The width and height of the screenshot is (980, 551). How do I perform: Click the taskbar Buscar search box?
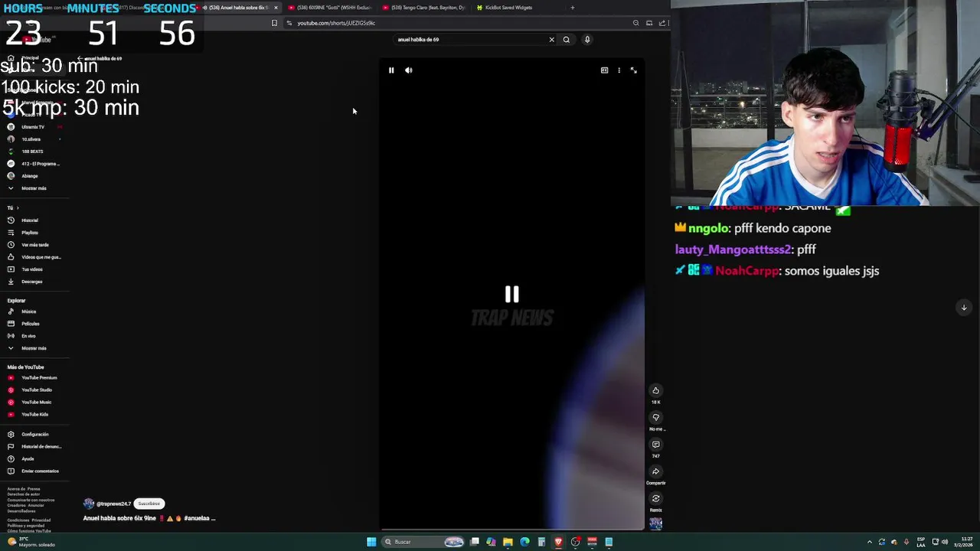coord(424,542)
